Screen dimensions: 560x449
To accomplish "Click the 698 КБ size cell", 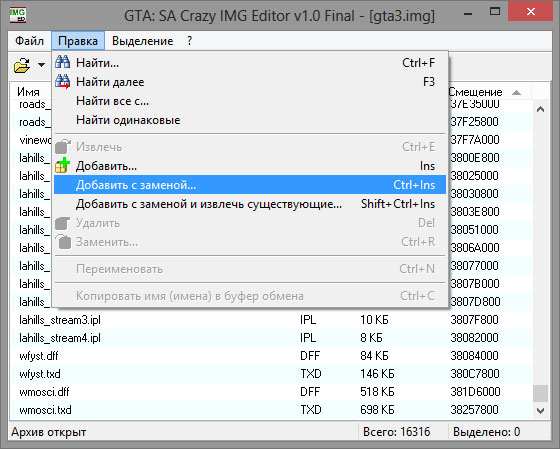I will click(377, 410).
